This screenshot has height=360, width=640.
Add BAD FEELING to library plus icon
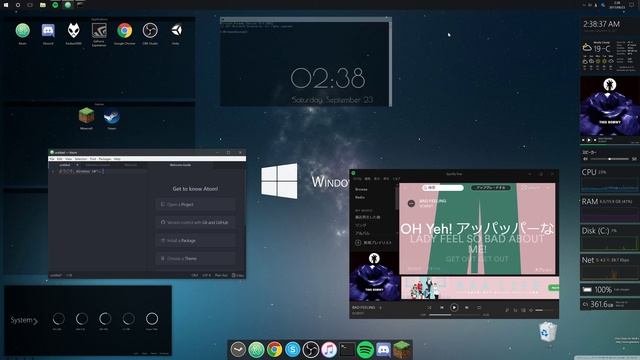(380, 308)
